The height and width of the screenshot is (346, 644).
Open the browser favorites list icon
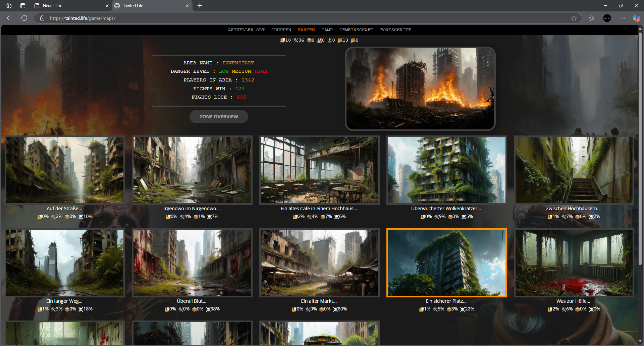592,18
